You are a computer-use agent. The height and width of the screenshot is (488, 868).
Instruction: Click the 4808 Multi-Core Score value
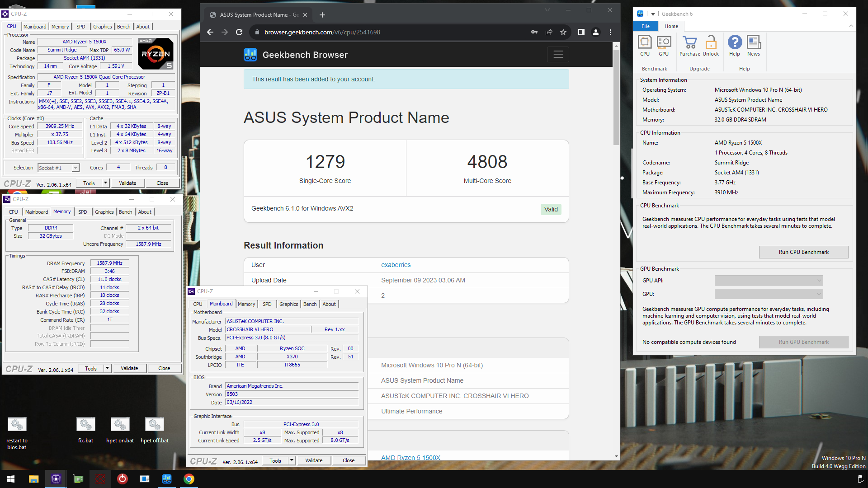point(487,161)
